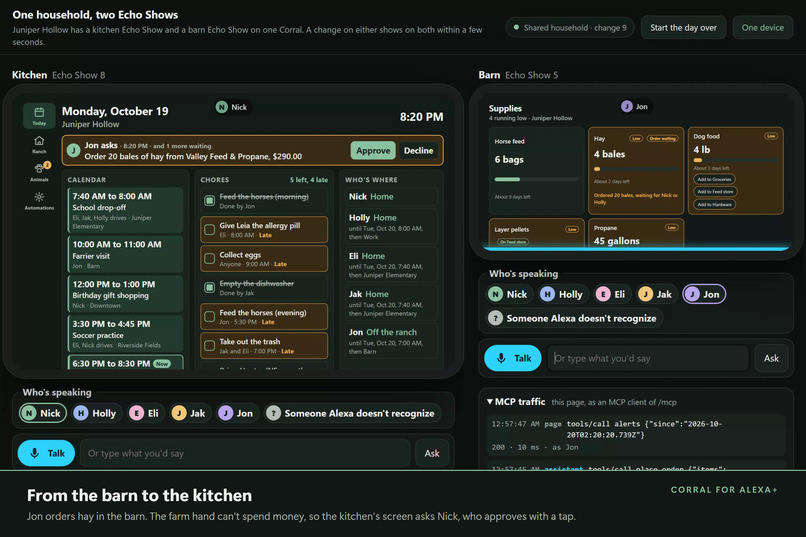806x537 pixels.
Task: Open the Horse feed 6 bags card
Action: tap(536, 170)
